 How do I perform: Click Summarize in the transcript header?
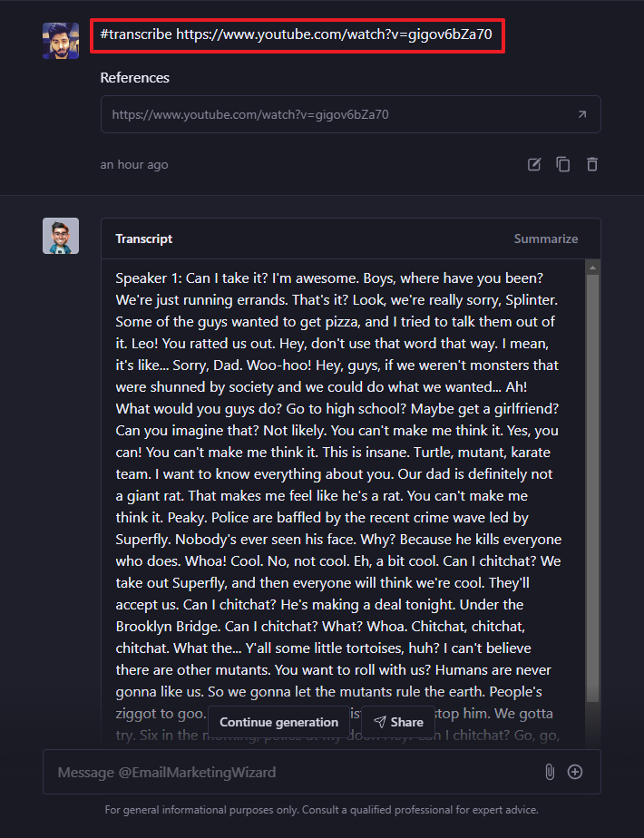pos(546,239)
